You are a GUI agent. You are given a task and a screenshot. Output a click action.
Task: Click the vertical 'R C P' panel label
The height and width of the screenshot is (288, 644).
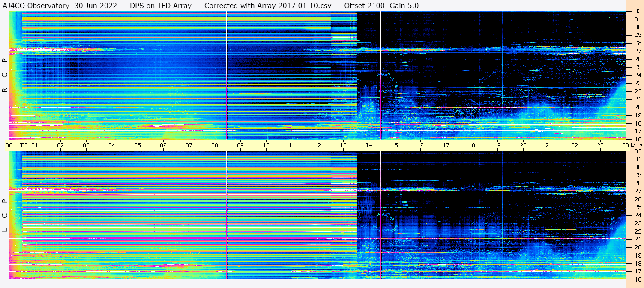[x=5, y=76]
